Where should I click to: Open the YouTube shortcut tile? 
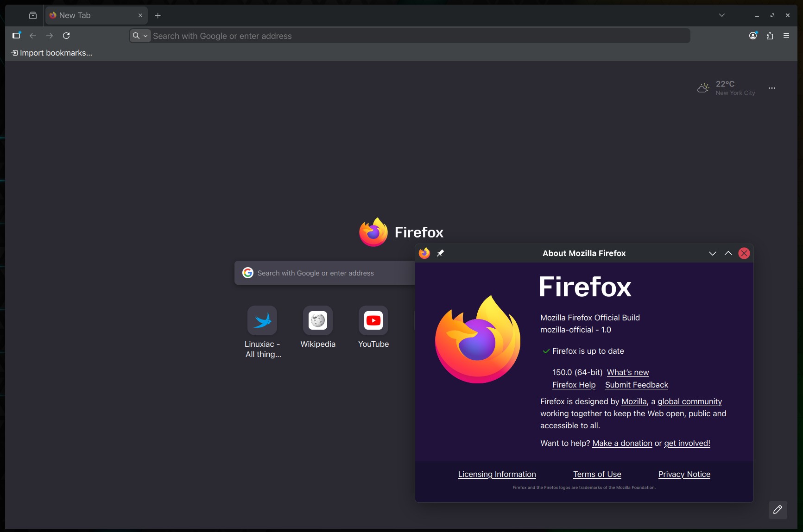(373, 320)
